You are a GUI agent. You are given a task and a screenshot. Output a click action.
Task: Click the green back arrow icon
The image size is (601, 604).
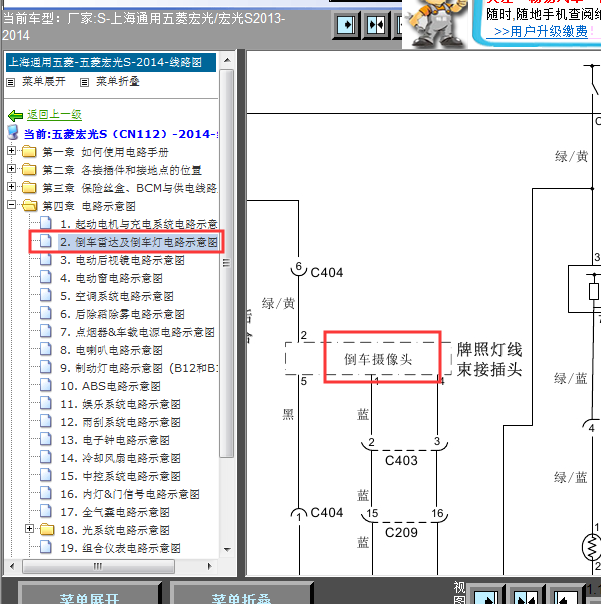(15, 115)
